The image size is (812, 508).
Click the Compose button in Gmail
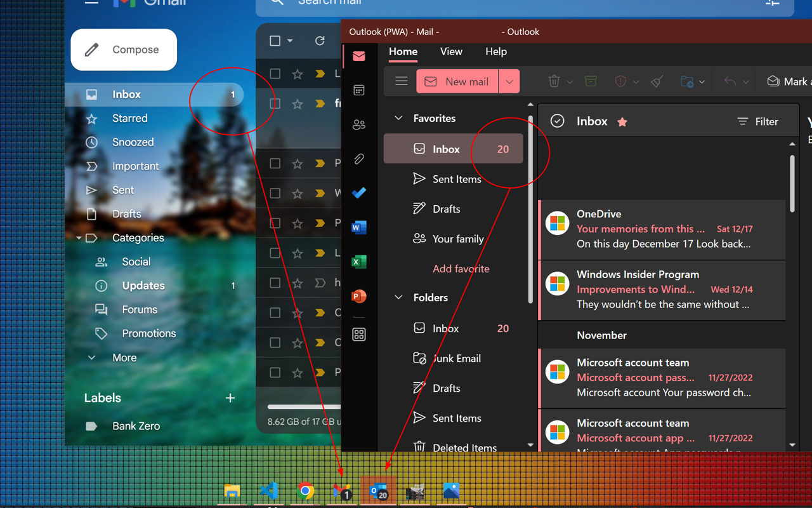(x=123, y=49)
